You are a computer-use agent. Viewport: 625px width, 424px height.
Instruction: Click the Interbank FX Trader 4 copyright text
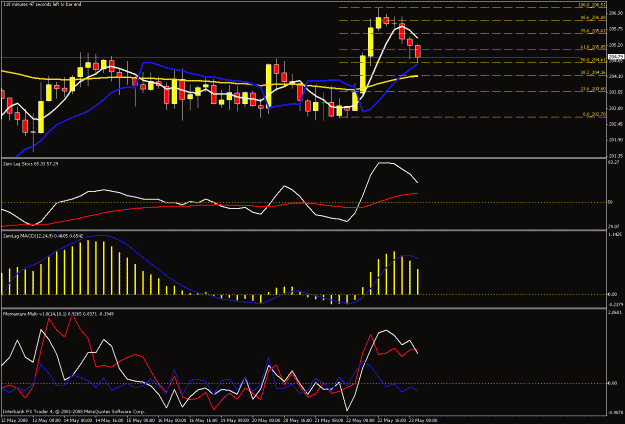click(x=74, y=411)
